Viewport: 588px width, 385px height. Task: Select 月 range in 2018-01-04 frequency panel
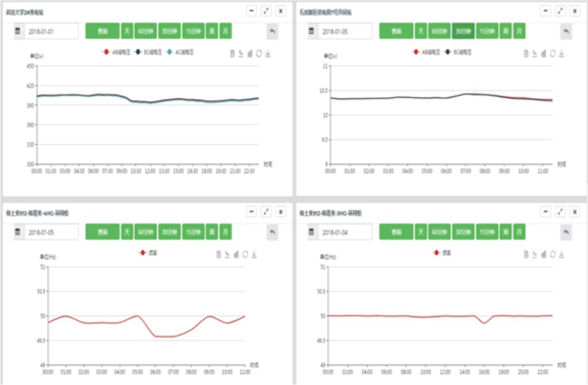pyautogui.click(x=519, y=232)
